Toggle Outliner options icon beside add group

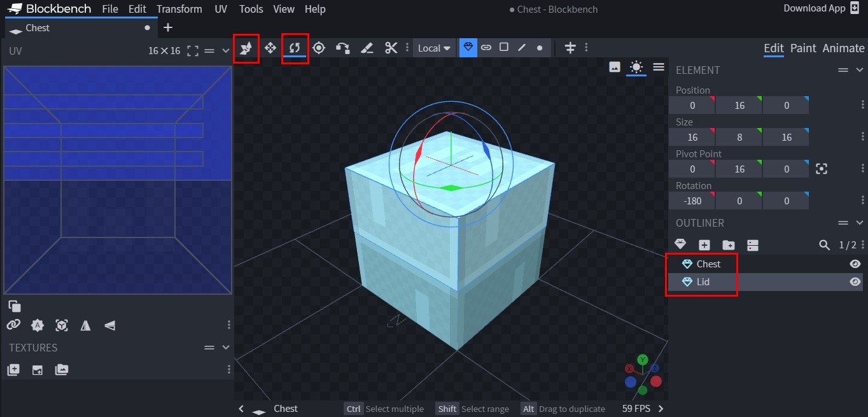point(753,245)
